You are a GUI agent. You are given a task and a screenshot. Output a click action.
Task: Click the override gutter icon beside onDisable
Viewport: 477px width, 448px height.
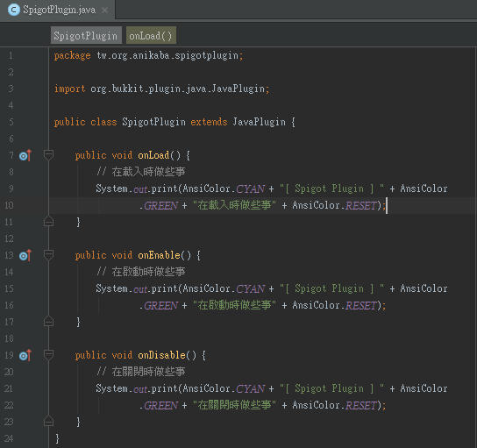pyautogui.click(x=25, y=355)
